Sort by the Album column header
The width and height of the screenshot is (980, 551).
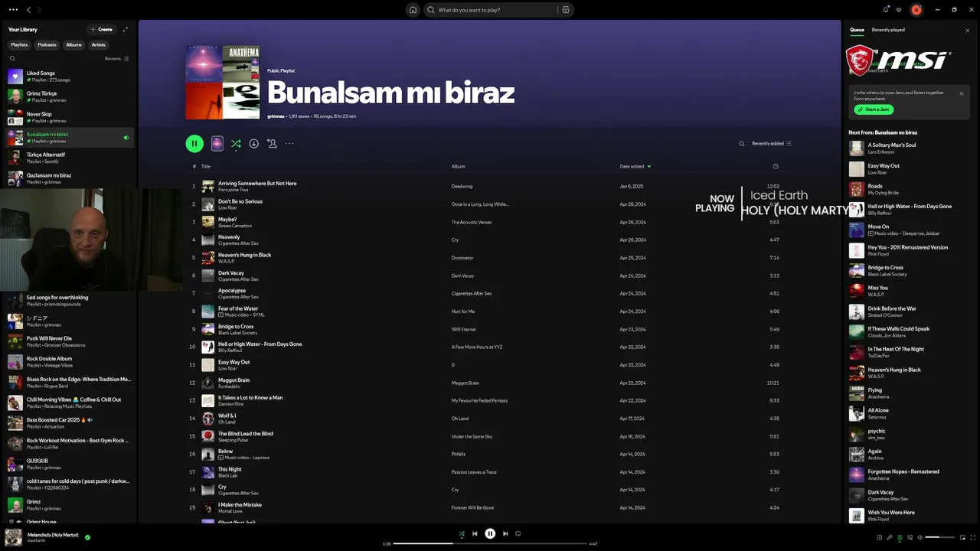[x=458, y=166]
